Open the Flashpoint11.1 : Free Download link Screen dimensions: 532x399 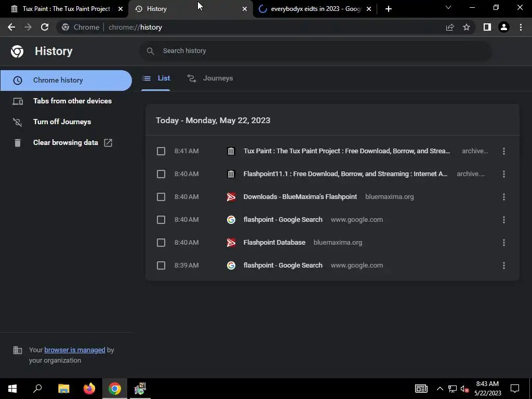click(x=345, y=174)
